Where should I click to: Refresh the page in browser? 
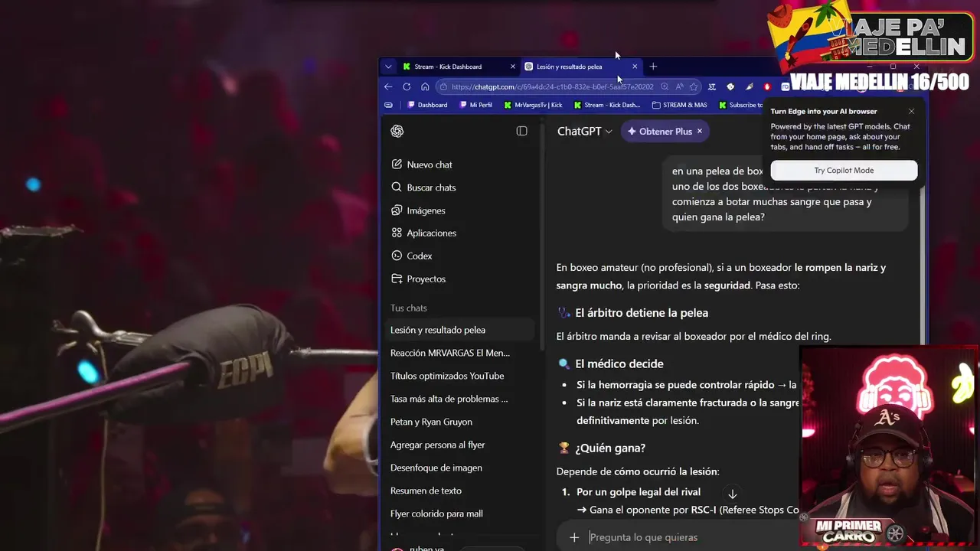click(x=407, y=86)
